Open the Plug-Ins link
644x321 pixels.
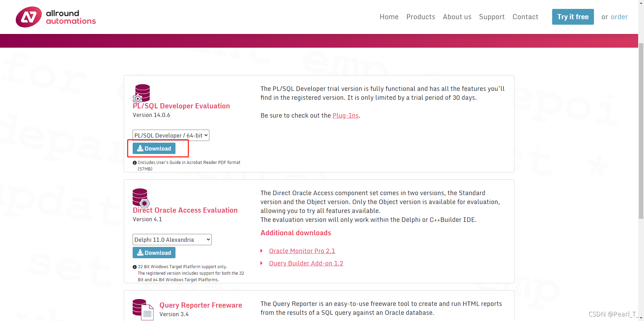pos(345,116)
